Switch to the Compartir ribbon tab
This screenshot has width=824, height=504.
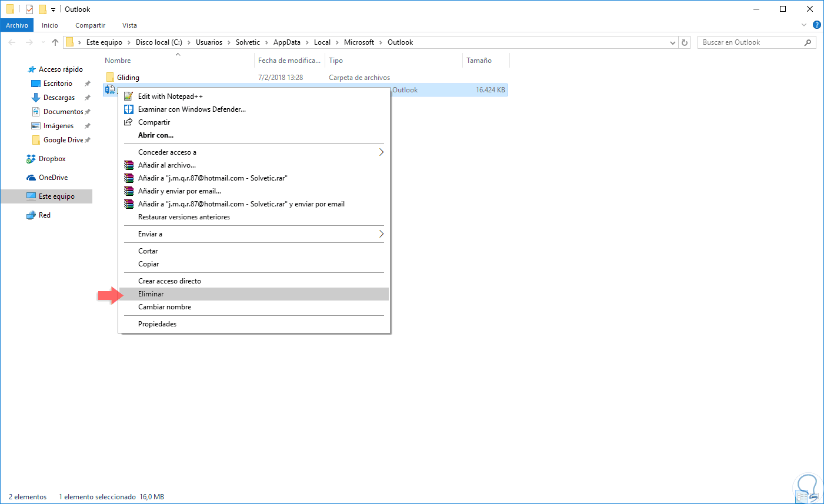90,25
